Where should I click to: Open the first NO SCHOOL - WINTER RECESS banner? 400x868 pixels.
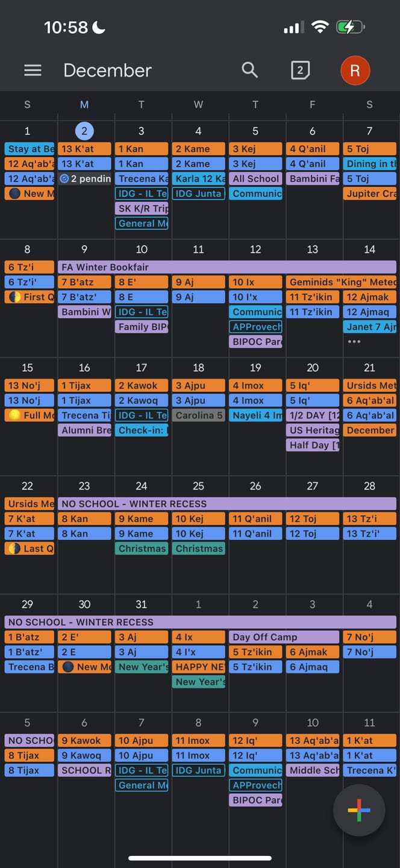(x=227, y=504)
